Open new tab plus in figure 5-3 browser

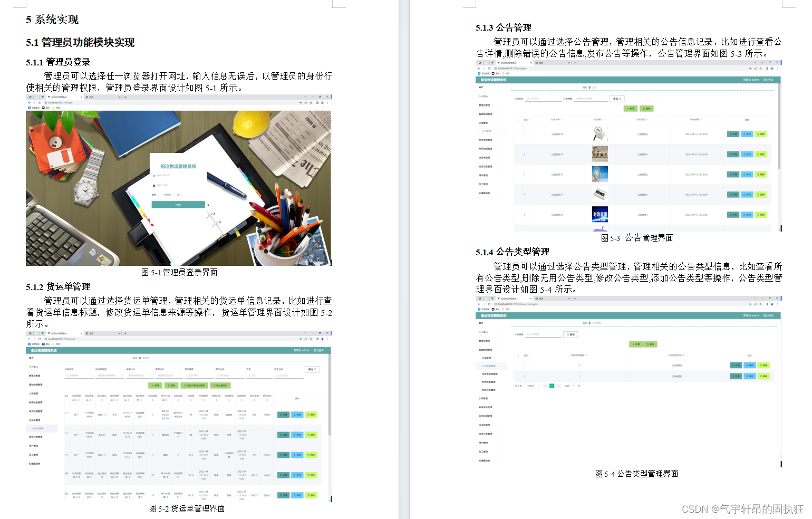point(575,62)
